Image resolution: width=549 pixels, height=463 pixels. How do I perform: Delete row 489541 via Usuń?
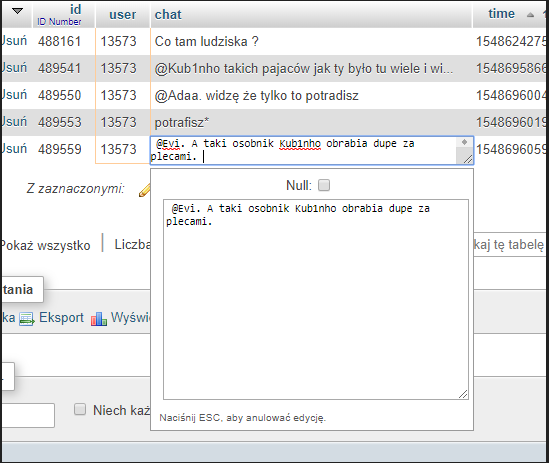(13, 68)
